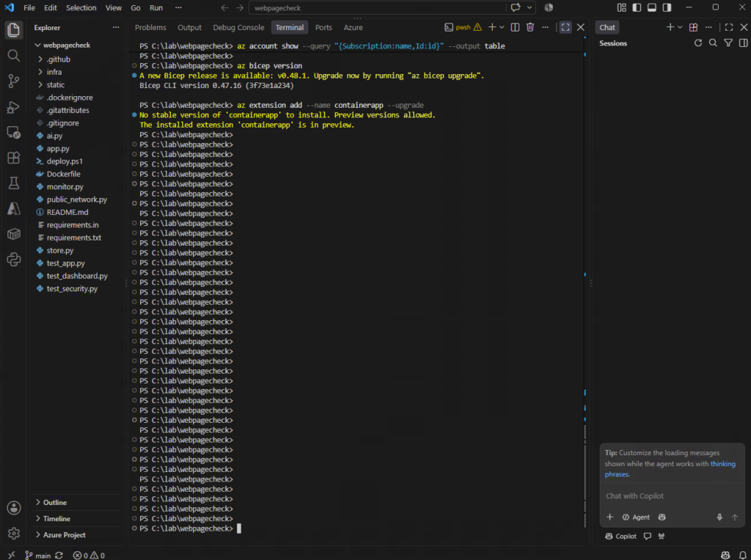Viewport: 751px width, 560px height.
Task: Filter the chat Sessions list
Action: coord(728,43)
